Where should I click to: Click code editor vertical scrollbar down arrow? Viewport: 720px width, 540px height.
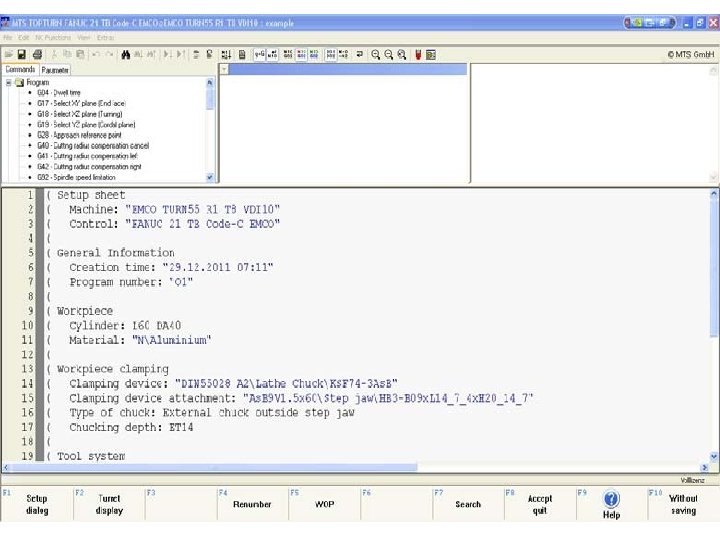point(714,456)
